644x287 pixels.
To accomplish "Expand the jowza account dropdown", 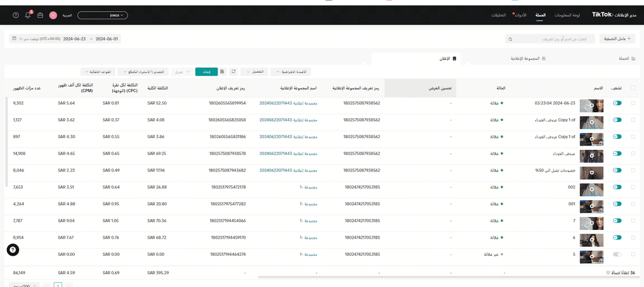I will (x=103, y=15).
